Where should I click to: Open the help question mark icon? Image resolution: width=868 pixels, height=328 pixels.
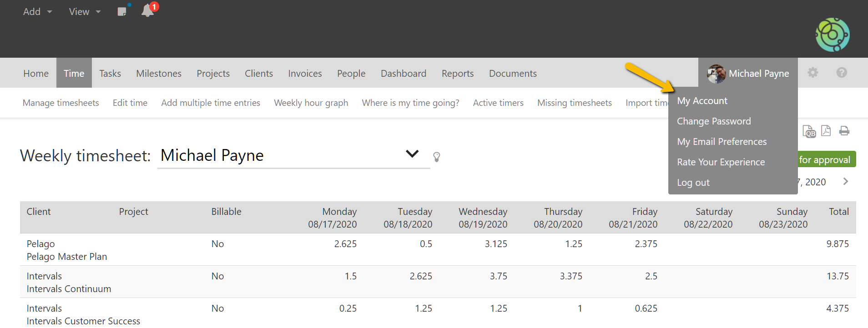tap(841, 73)
